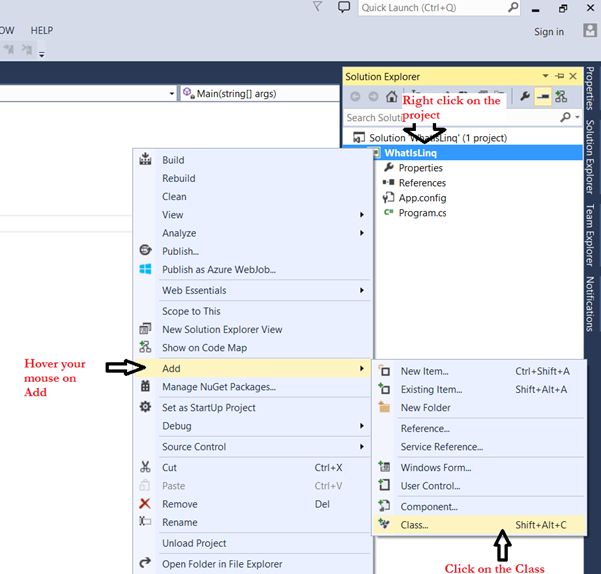Click the Back arrow in Solution Explorer

(355, 97)
